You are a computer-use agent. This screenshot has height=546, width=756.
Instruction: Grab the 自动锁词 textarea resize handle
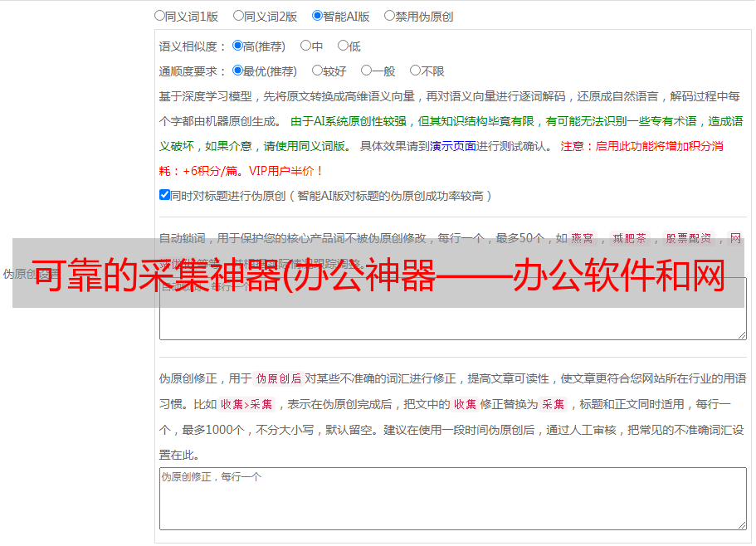click(741, 334)
